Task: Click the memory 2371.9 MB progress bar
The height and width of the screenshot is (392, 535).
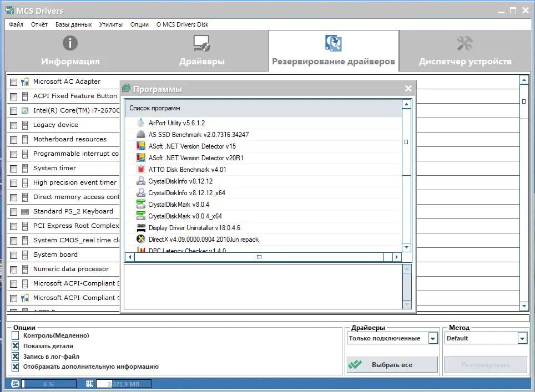Action: (124, 384)
